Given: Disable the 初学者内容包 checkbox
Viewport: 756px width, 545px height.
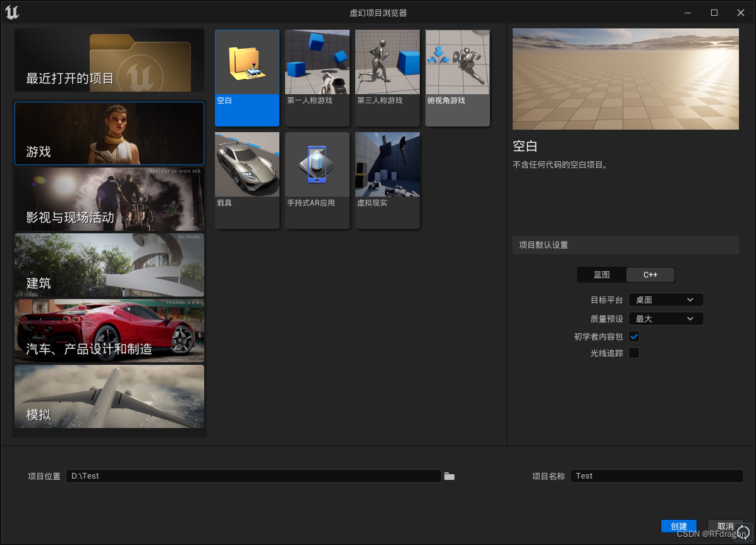Looking at the screenshot, I should pyautogui.click(x=633, y=336).
